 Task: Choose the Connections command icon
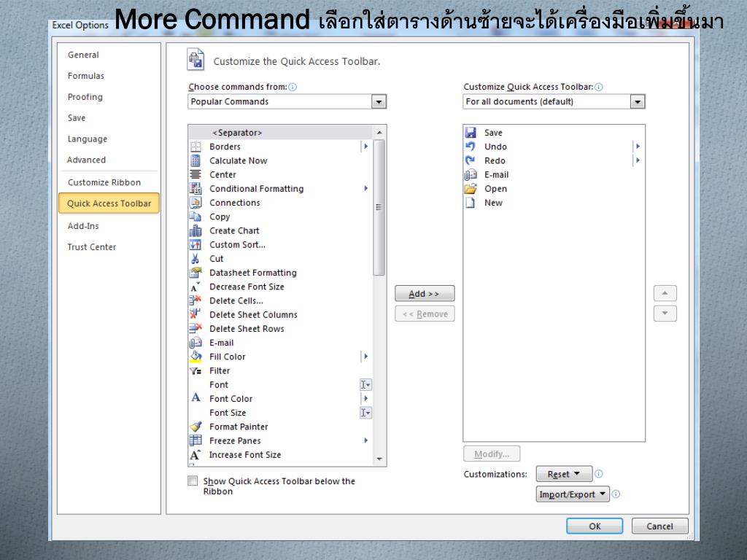point(196,203)
